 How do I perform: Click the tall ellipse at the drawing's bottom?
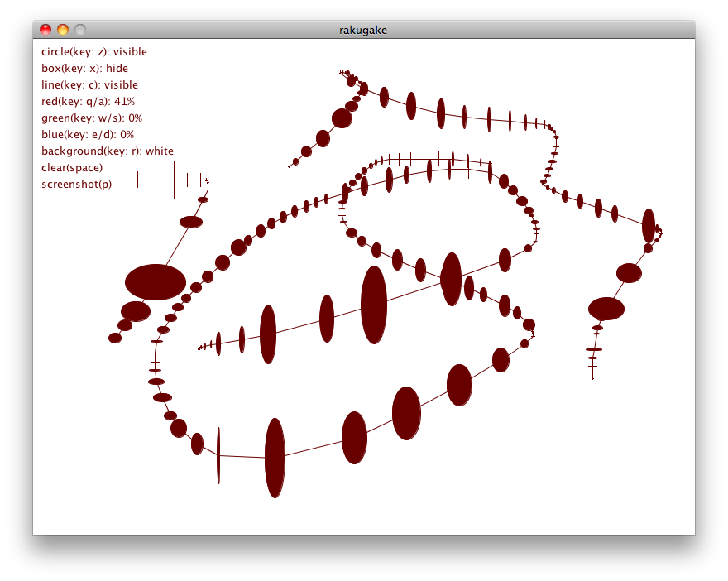tap(275, 458)
